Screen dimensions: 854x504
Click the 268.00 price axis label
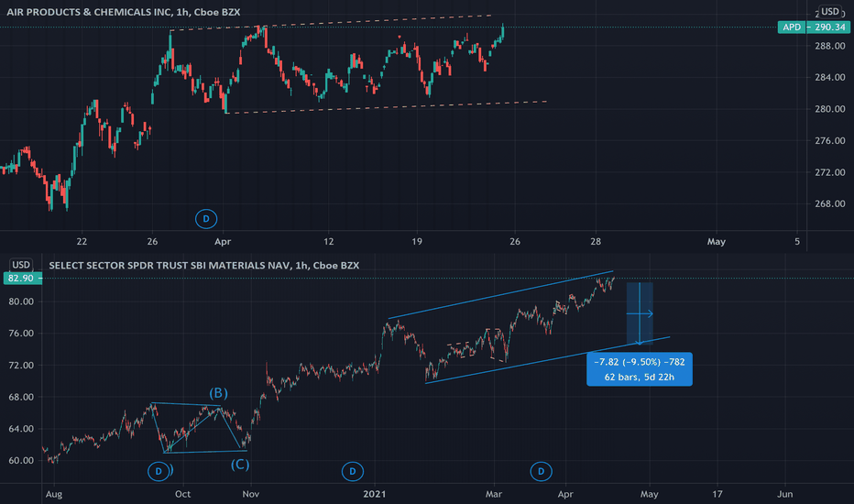point(829,203)
